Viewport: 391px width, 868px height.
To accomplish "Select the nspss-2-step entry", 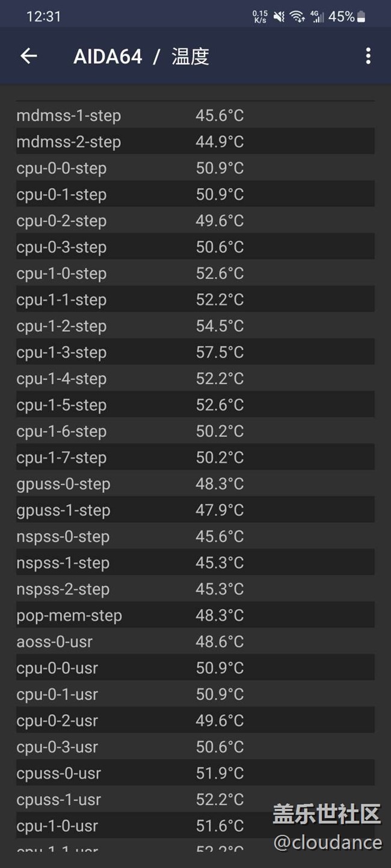I will coord(195,589).
